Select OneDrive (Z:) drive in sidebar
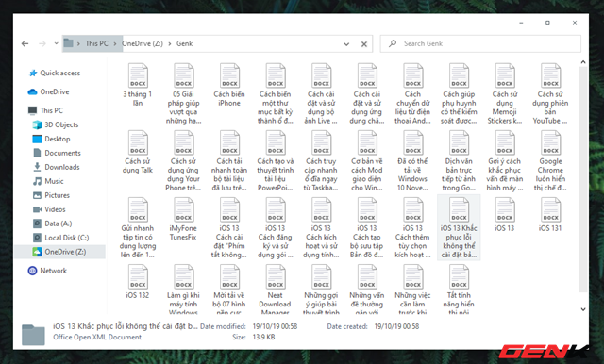The image size is (604, 364). (59, 252)
